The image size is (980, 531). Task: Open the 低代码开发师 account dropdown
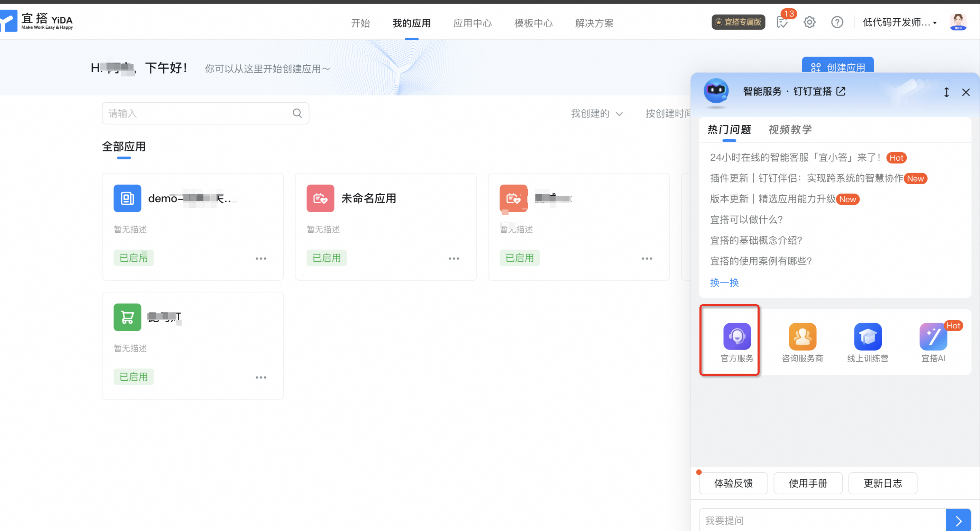(x=899, y=22)
